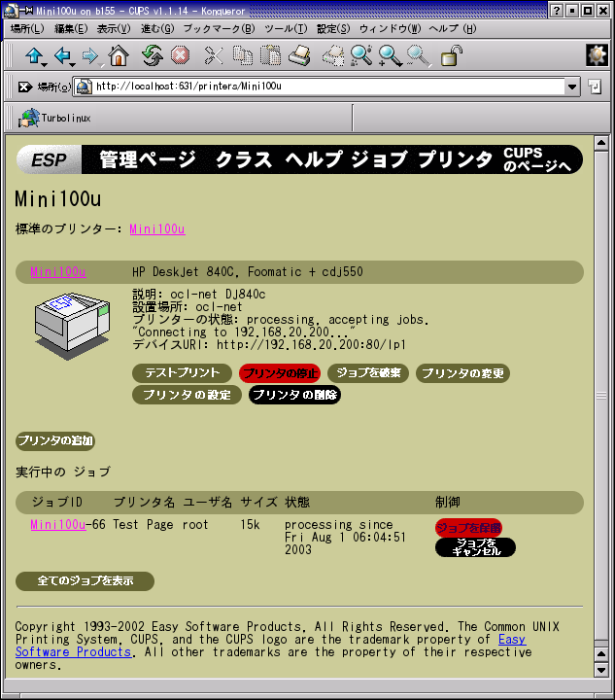Click the テストプリント button
Screen dimensions: 615x700
182,372
